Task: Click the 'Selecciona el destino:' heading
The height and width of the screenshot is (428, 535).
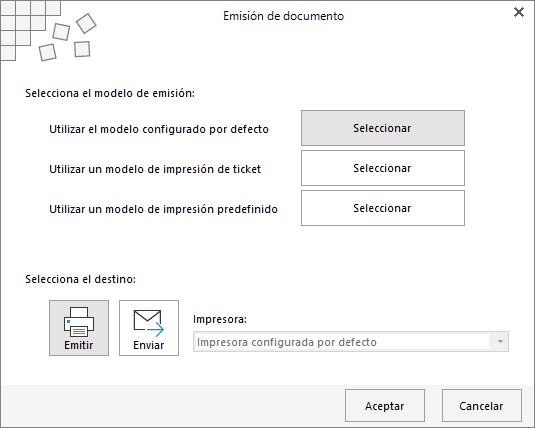Action: (81, 279)
